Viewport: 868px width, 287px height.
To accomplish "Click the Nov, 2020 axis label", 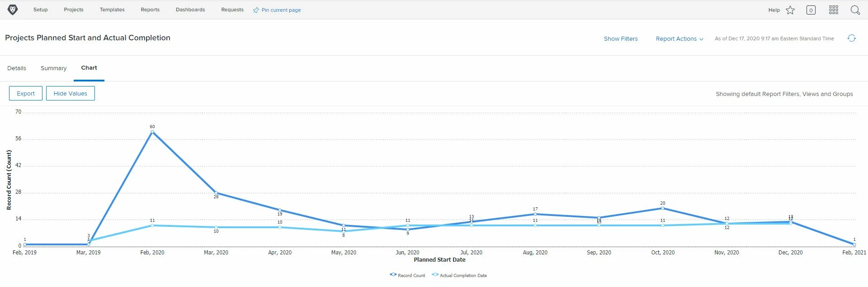I will (x=726, y=253).
